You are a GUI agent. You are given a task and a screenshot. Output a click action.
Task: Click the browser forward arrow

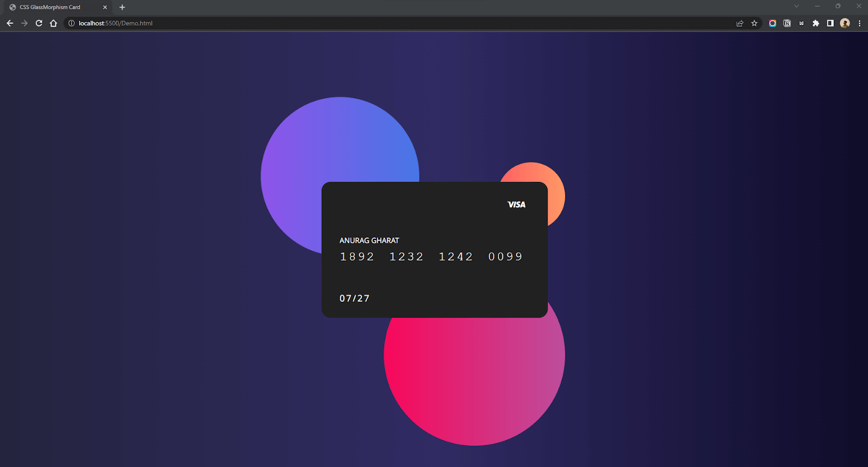pos(24,23)
